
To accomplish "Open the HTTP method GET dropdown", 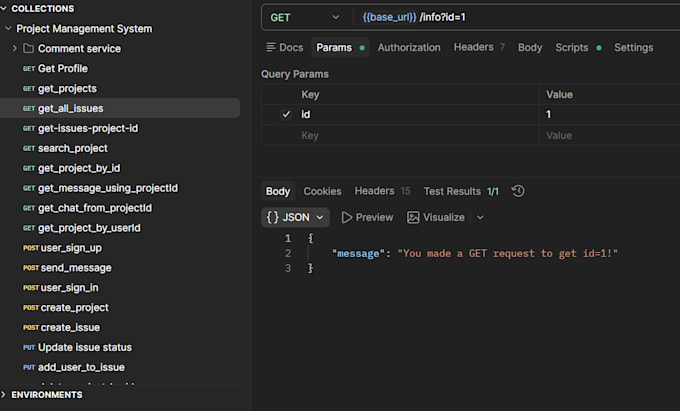I will [x=305, y=17].
